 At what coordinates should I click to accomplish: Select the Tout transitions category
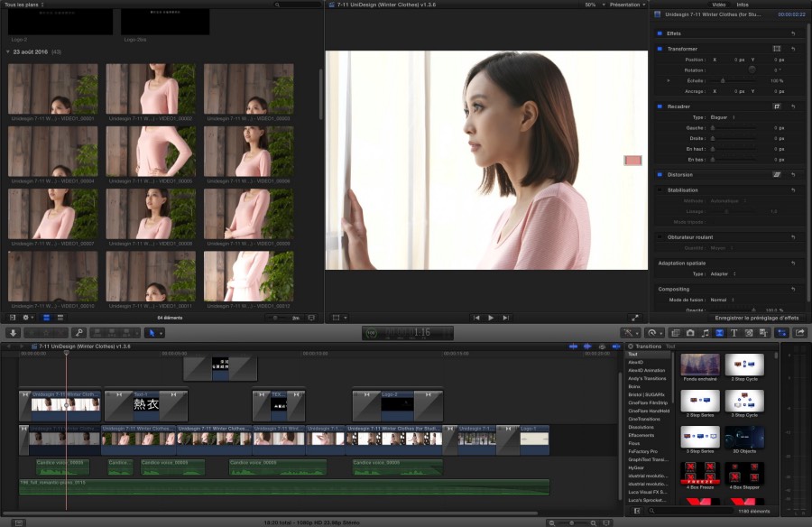(x=649, y=355)
